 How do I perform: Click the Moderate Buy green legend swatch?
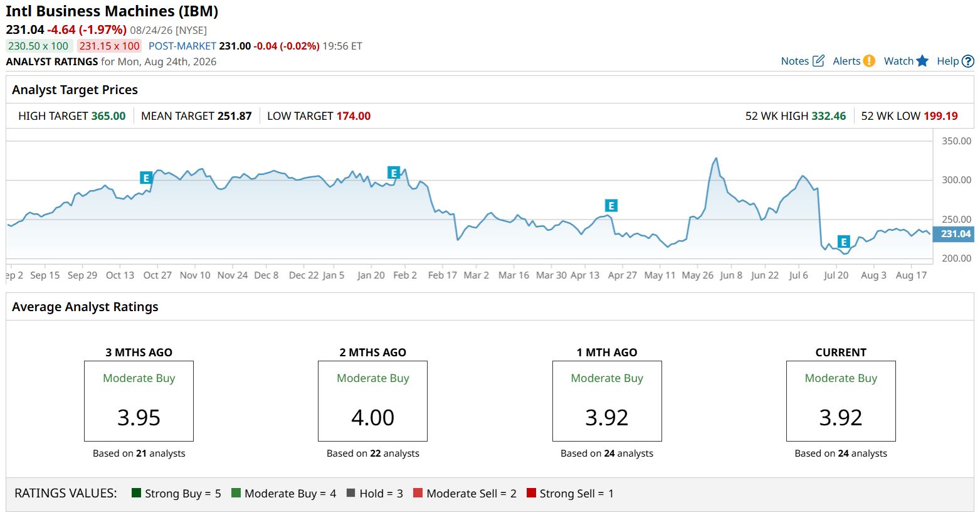coord(236,493)
